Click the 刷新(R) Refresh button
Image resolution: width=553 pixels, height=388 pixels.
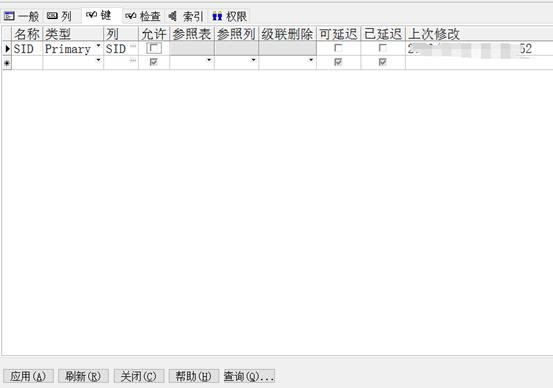tap(83, 376)
